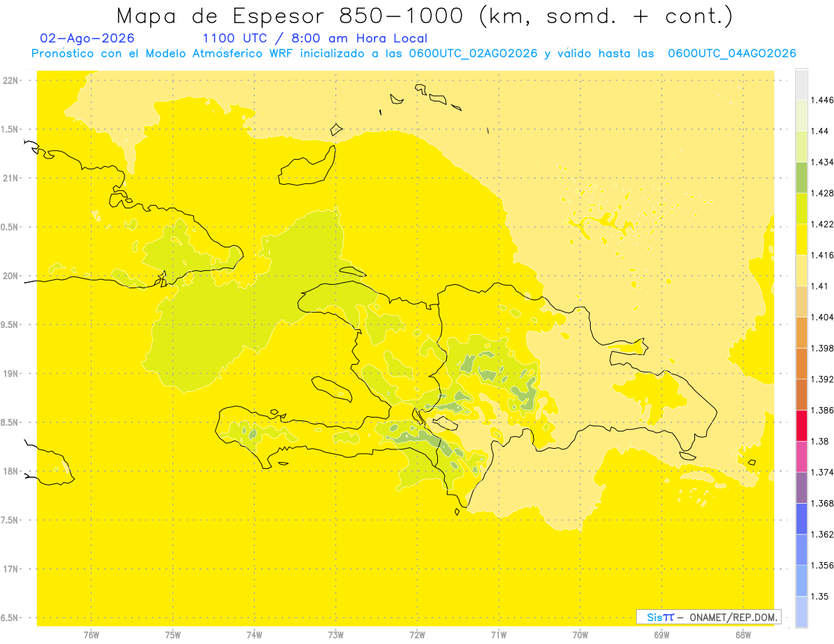This screenshot has width=834, height=644.
Task: Click the latitude label '6.5N'
Action: click(x=10, y=618)
